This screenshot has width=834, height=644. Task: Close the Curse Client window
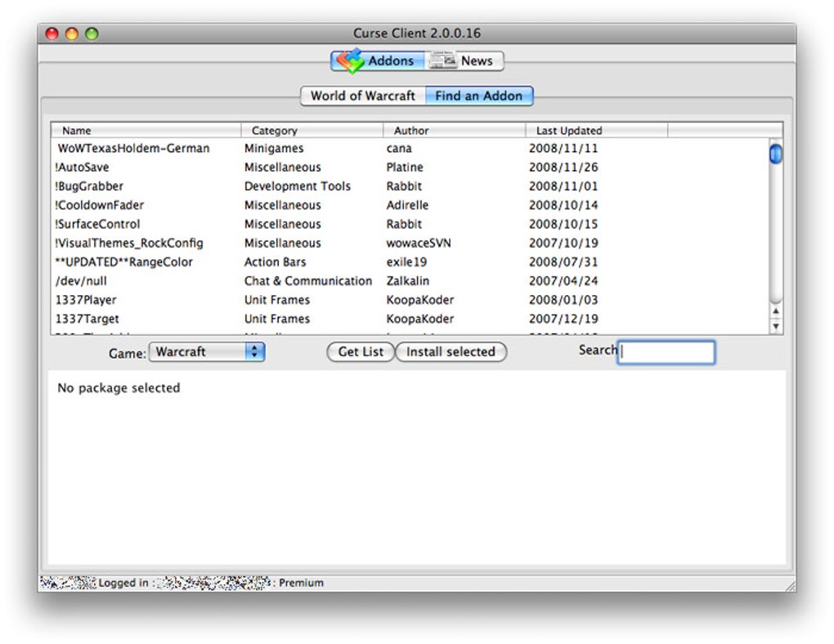(x=52, y=34)
